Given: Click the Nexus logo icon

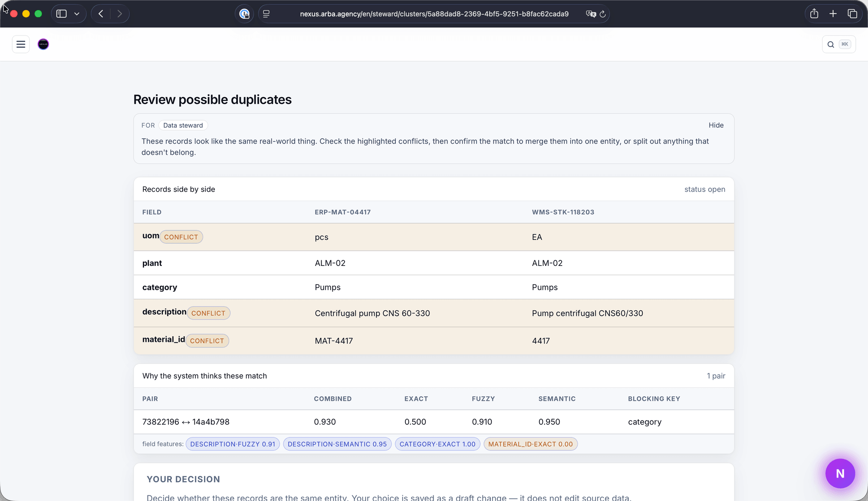Looking at the screenshot, I should pos(43,44).
